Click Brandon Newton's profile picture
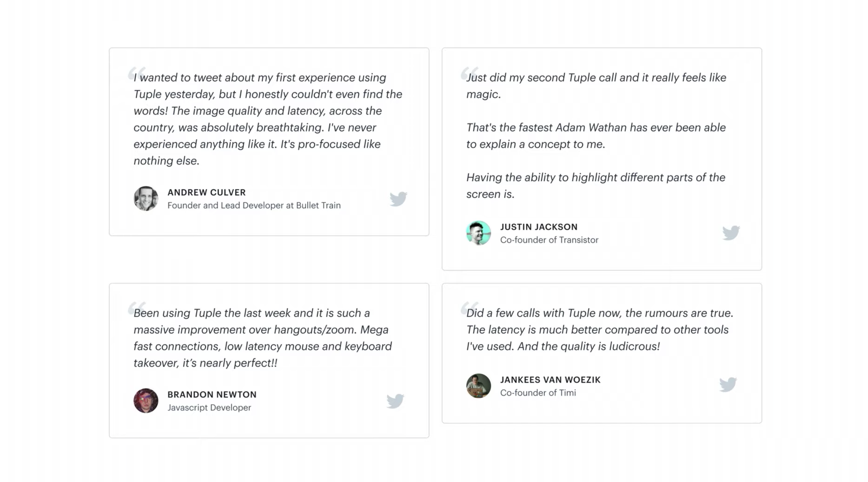868x482 pixels. (x=146, y=401)
